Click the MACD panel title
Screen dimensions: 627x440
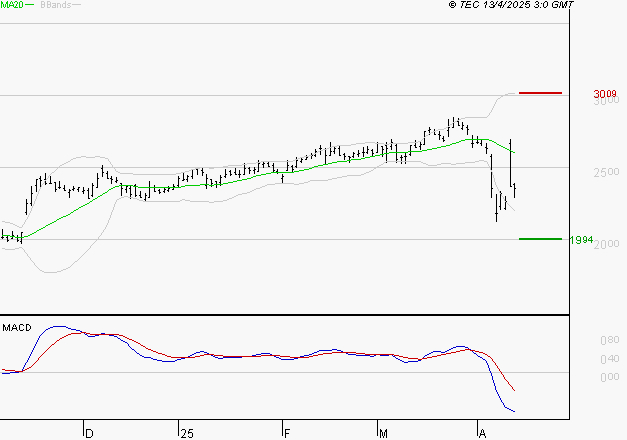click(17, 328)
